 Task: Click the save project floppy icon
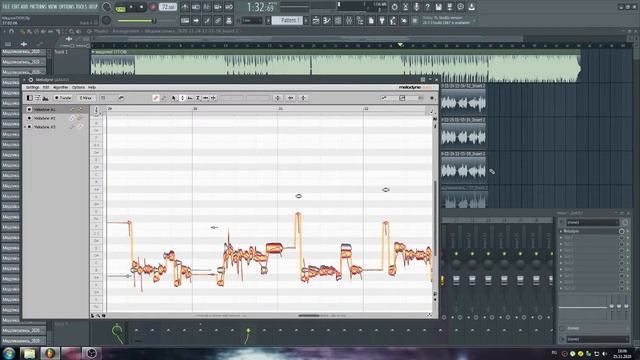pos(438,7)
